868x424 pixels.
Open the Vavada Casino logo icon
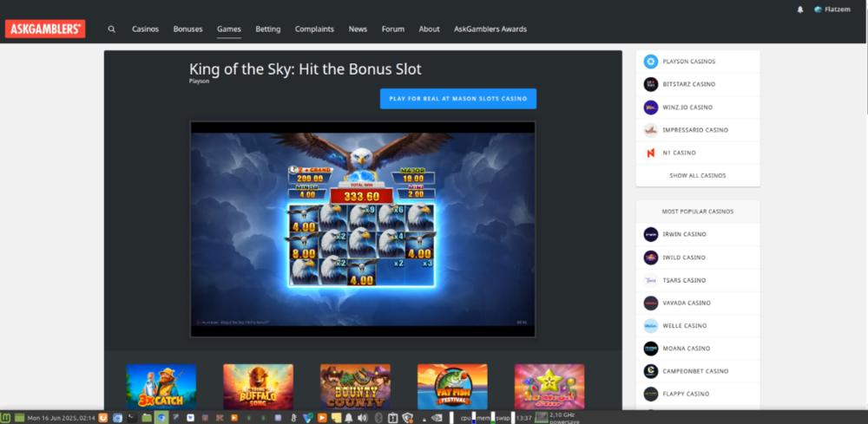[651, 303]
